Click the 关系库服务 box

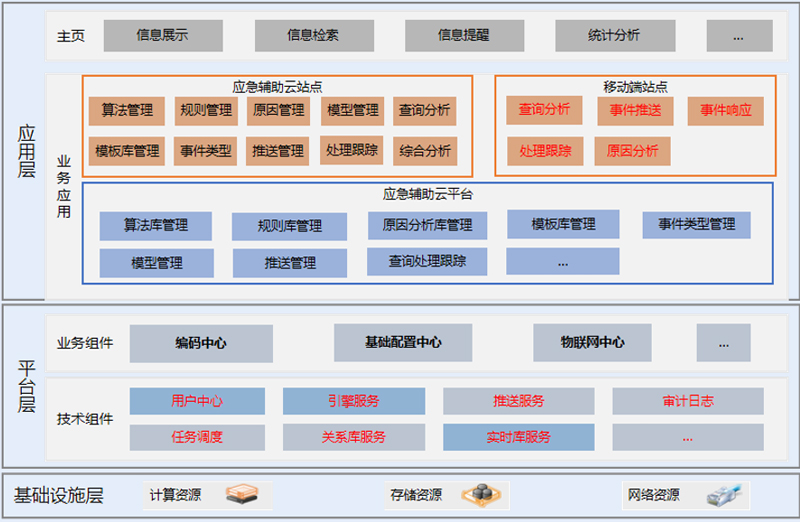coord(354,437)
